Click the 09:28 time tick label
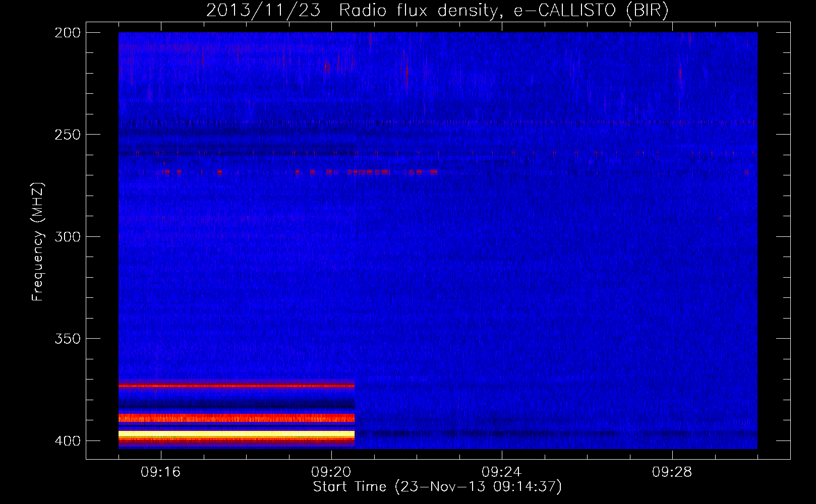 [672, 472]
